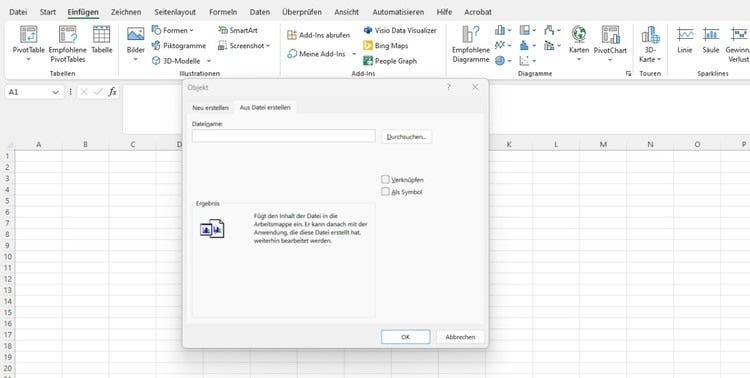Expand the Meine Add-Ins dropdown arrow
This screenshot has width=750, height=378.
[x=354, y=54]
